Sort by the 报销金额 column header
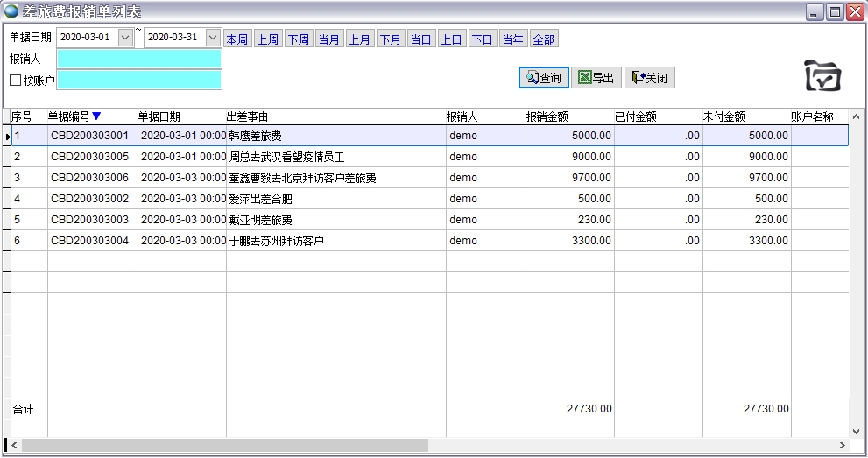The width and height of the screenshot is (868, 458). click(x=547, y=116)
